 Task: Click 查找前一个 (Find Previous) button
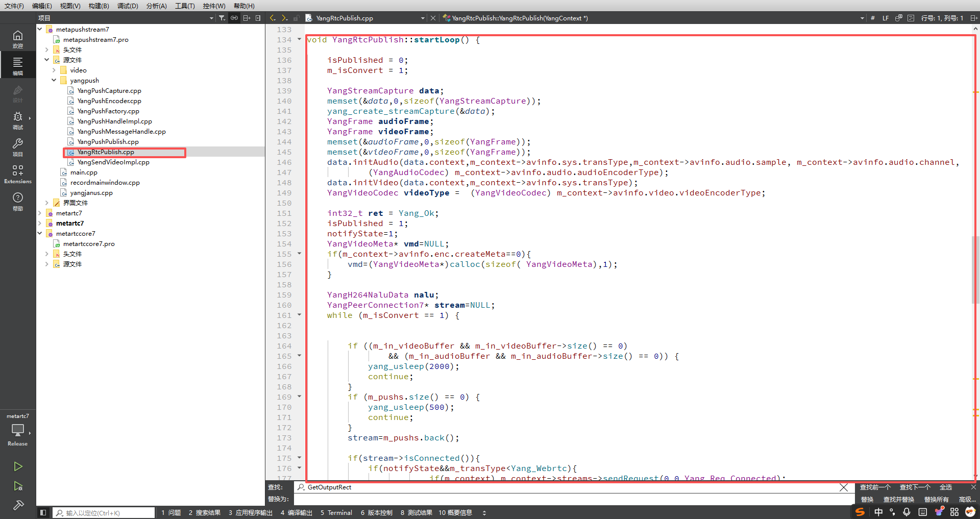(875, 487)
